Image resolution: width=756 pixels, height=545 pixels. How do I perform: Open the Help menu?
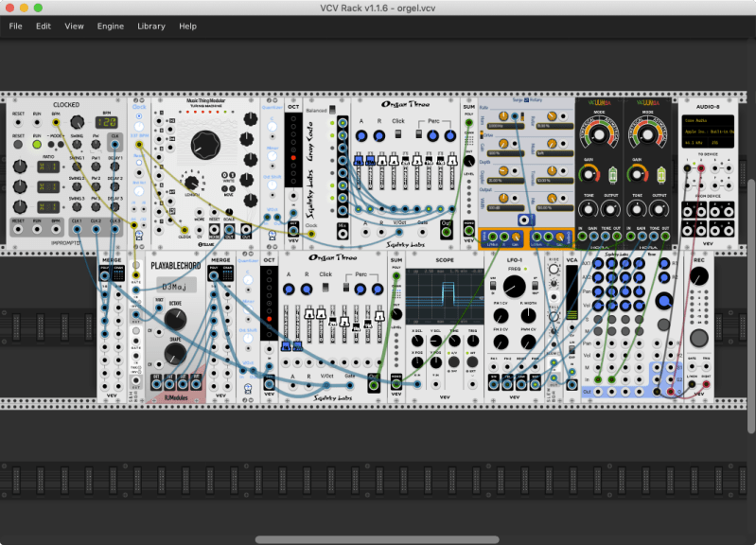[x=187, y=26]
